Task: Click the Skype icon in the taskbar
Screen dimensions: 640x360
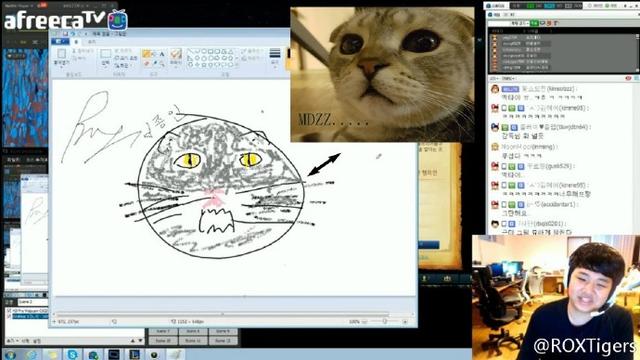Action: pos(72,355)
